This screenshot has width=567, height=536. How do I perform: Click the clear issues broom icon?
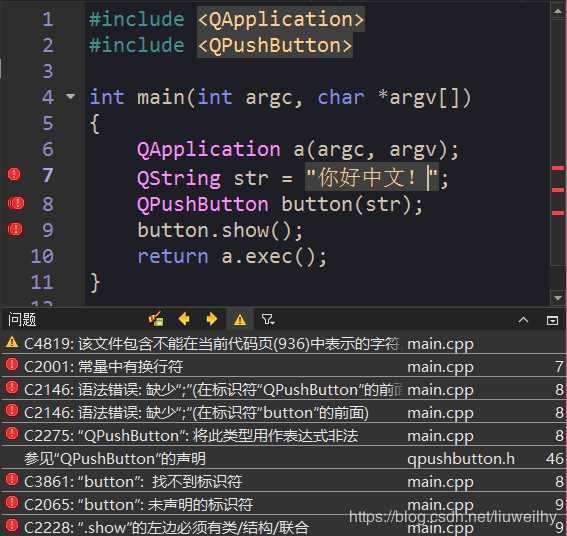point(156,319)
